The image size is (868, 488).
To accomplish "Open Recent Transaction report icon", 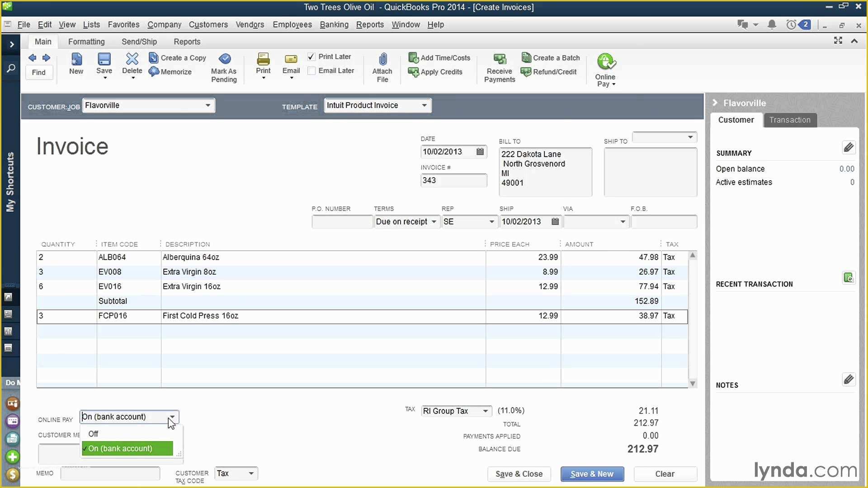I will click(x=848, y=277).
